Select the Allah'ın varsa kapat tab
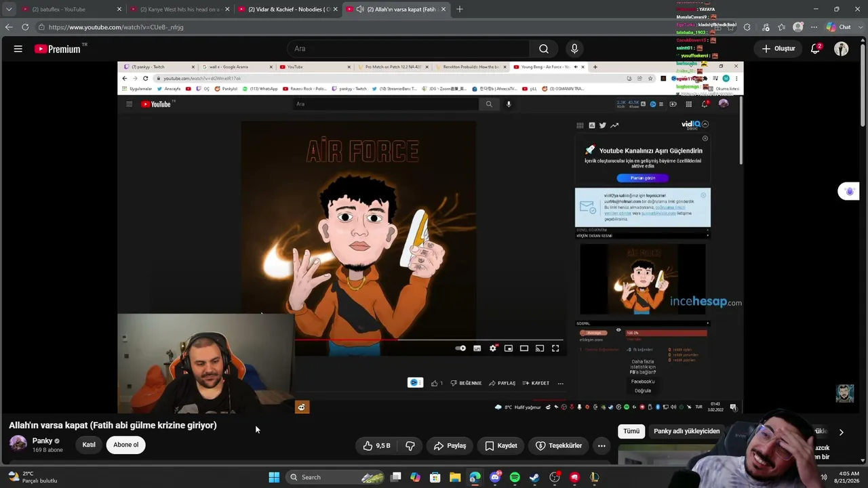The height and width of the screenshot is (488, 868). [396, 9]
